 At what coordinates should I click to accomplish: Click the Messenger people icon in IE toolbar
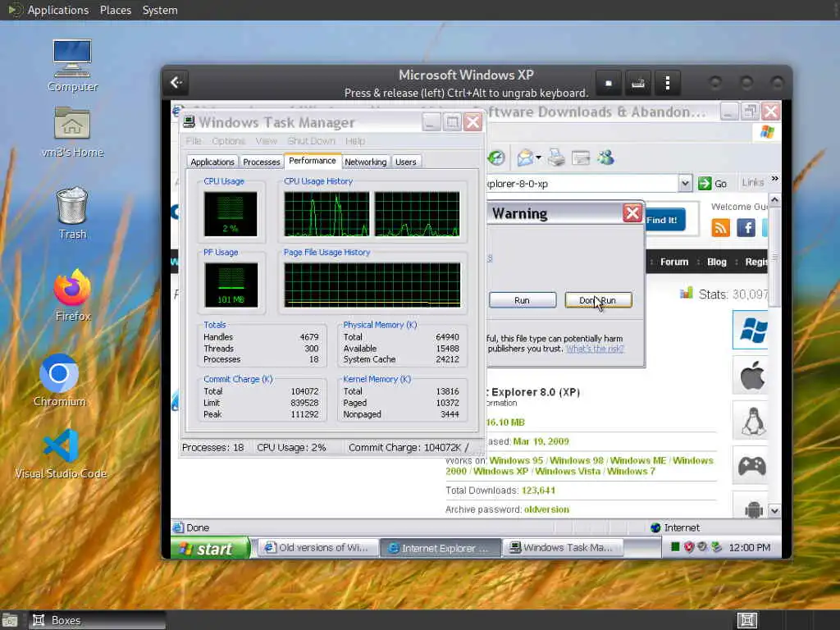click(606, 157)
